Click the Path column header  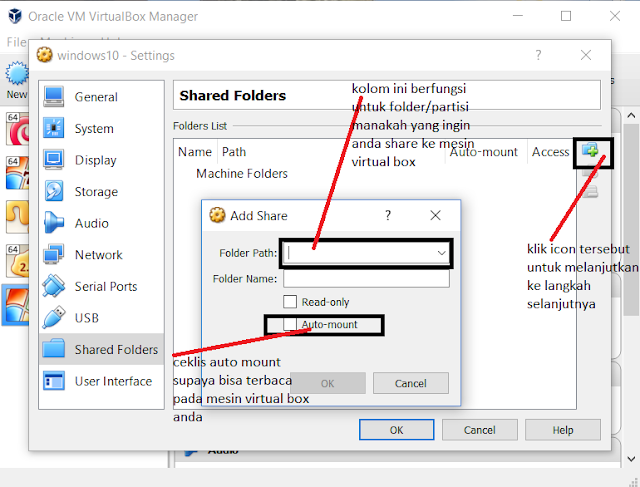pyautogui.click(x=234, y=152)
